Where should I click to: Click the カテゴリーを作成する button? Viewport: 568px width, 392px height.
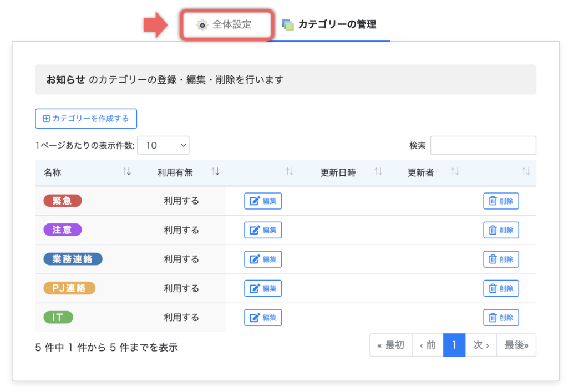(86, 119)
